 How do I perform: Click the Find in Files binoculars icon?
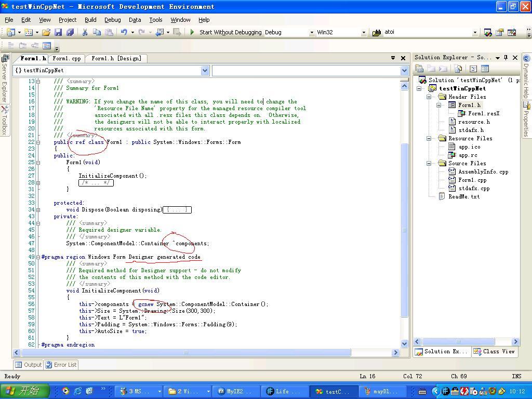(x=377, y=32)
